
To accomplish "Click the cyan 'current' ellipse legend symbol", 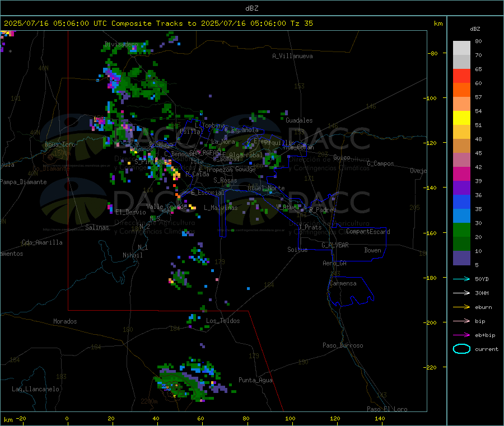I will (x=461, y=349).
